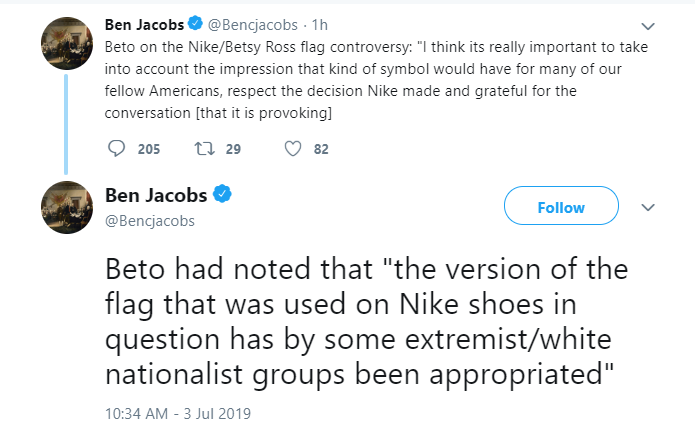The width and height of the screenshot is (695, 430).
Task: Click the @Bencjacobs handle under the large name
Action: click(149, 220)
